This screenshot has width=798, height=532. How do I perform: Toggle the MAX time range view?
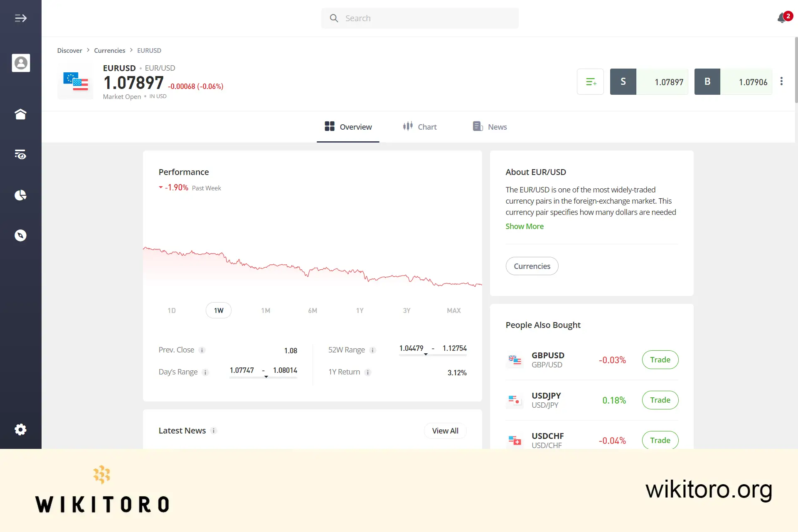[453, 310]
